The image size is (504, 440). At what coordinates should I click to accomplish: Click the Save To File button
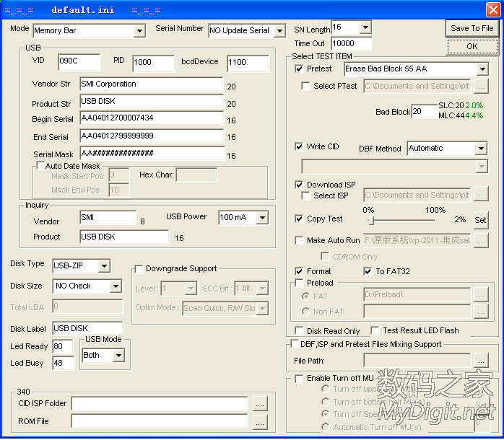(472, 28)
